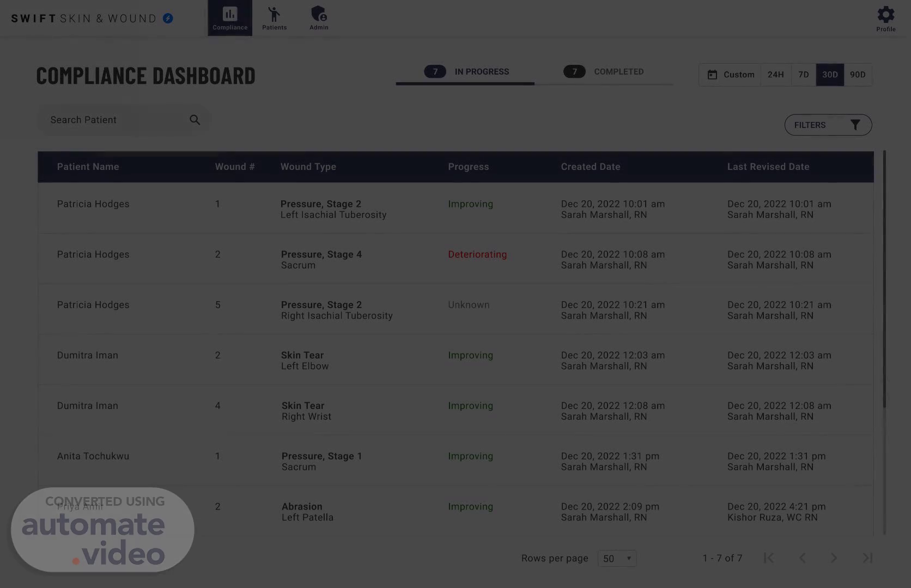911x588 pixels.
Task: Go to the previous page arrow
Action: coord(802,558)
